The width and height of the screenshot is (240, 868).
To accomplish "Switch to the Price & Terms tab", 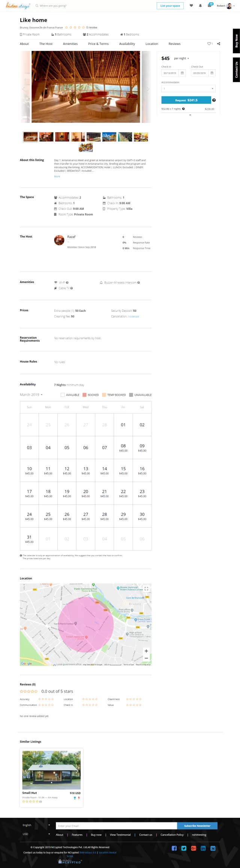I will 99,44.
